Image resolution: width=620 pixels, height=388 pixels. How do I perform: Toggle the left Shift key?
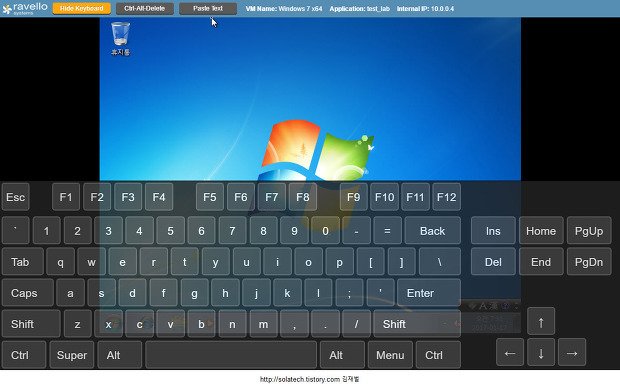coord(31,324)
